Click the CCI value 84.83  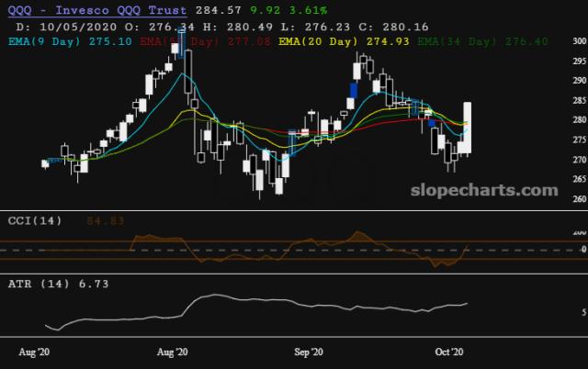pos(105,220)
